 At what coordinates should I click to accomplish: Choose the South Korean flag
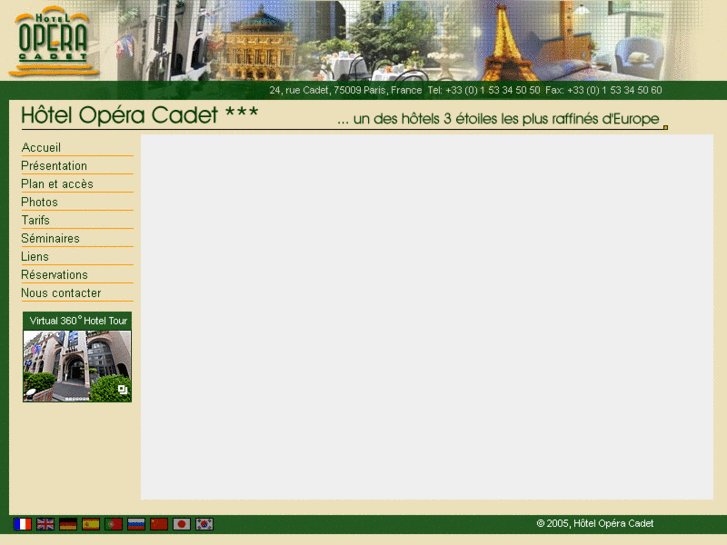click(x=204, y=524)
